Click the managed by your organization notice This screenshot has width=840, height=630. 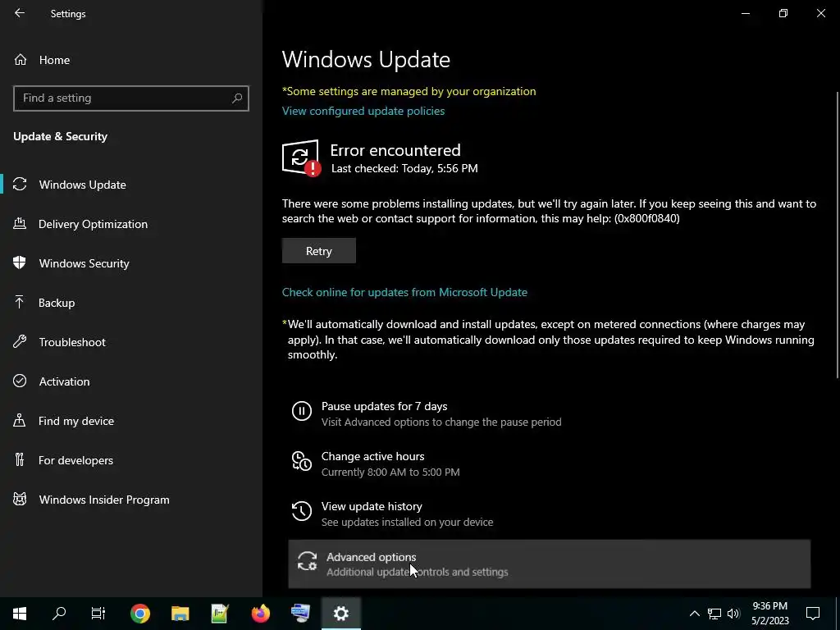tap(409, 91)
